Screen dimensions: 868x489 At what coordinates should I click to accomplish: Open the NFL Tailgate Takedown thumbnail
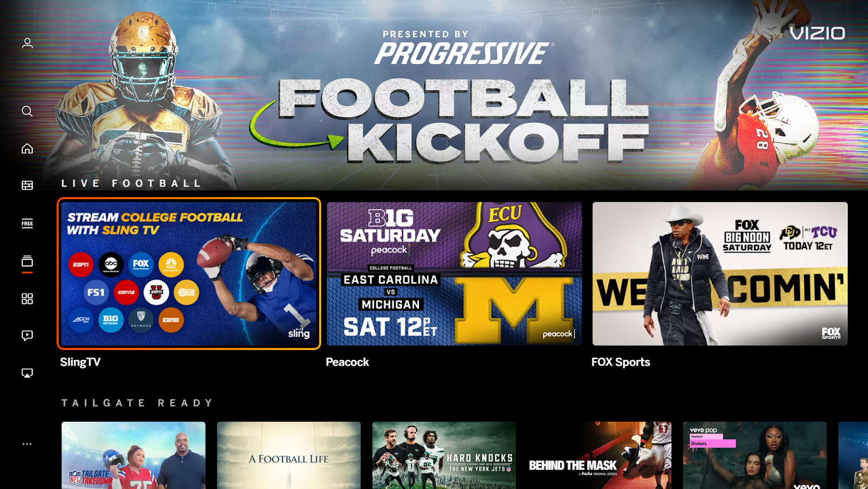tap(133, 455)
